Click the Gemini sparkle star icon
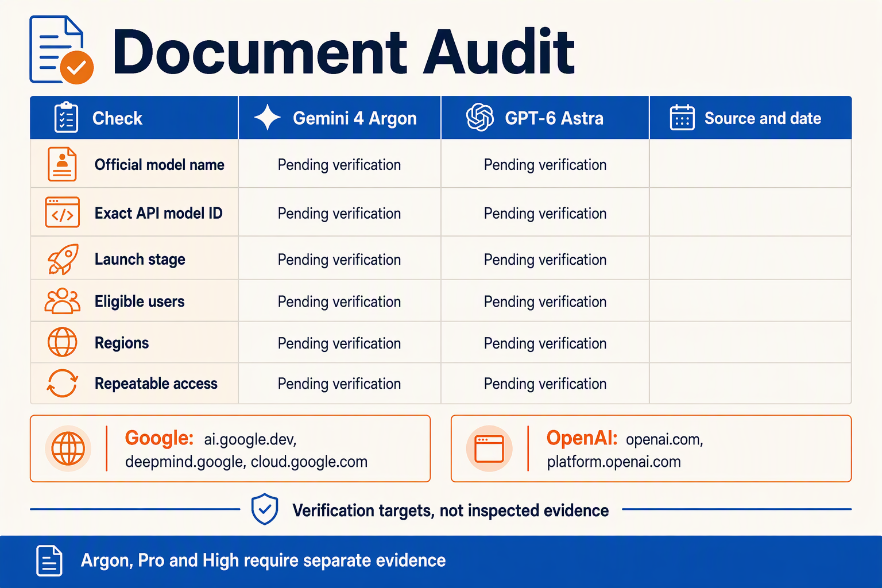882x588 pixels. (x=268, y=118)
